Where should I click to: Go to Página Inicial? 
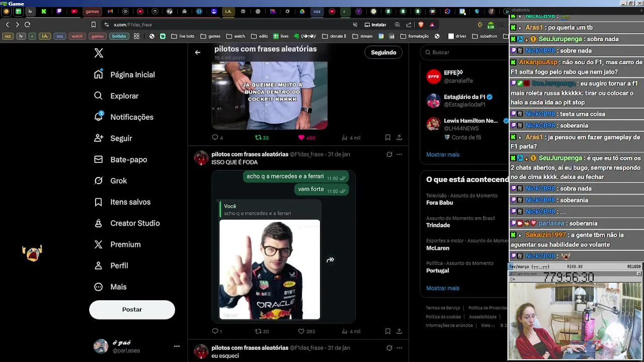point(125,74)
